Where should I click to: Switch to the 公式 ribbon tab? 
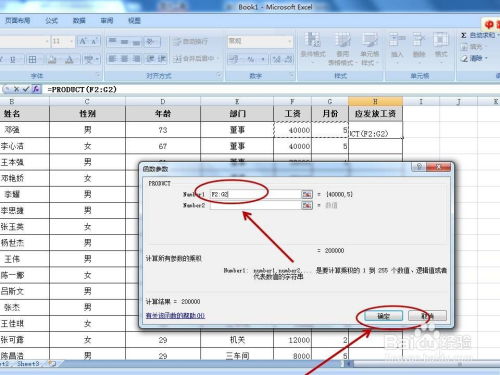pyautogui.click(x=52, y=21)
